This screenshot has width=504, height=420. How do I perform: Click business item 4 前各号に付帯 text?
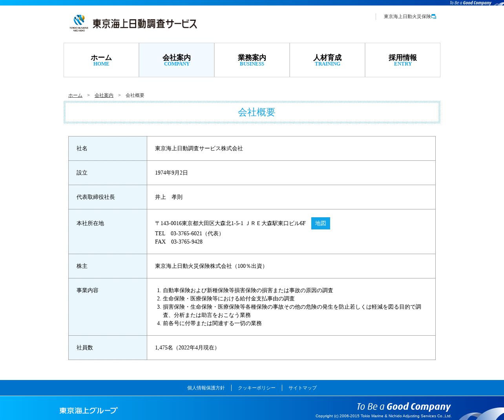click(212, 323)
